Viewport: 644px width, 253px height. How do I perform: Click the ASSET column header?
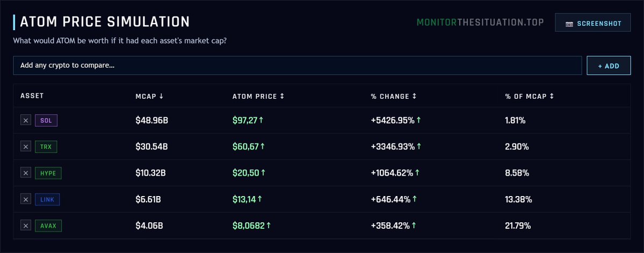click(x=32, y=96)
